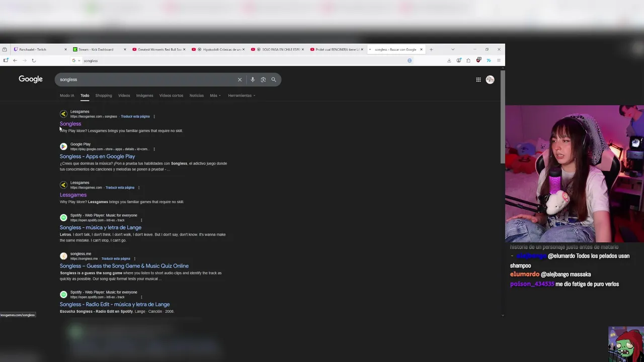644x362 pixels.
Task: Select the Videos cortos tab
Action: point(171,96)
